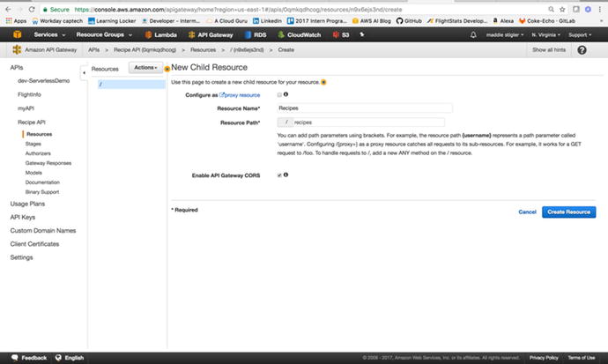
Task: Open the maddie stigler account menu
Action: [x=505, y=35]
